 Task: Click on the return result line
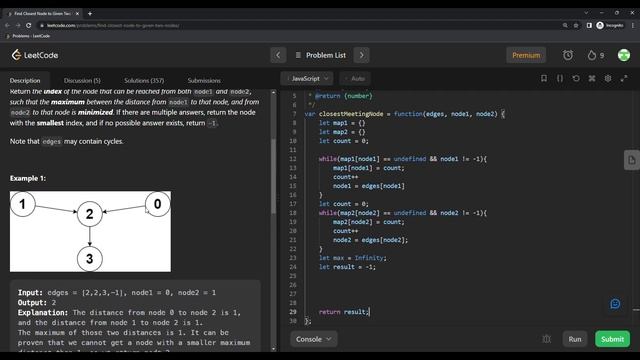pyautogui.click(x=344, y=312)
